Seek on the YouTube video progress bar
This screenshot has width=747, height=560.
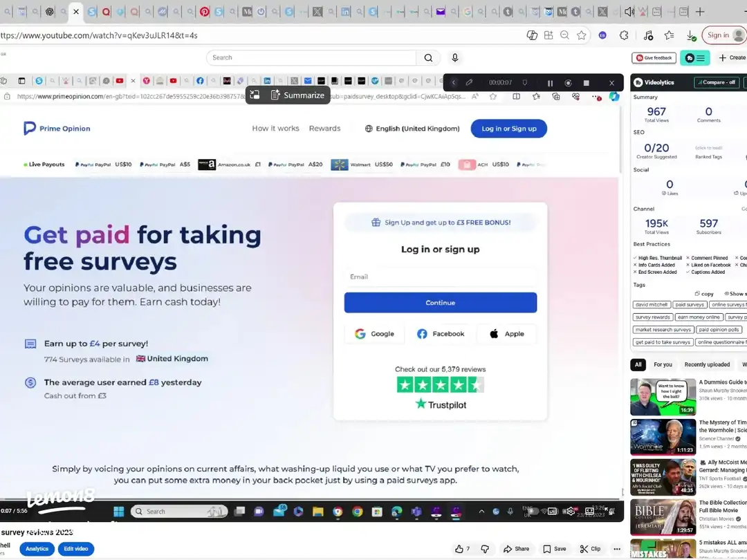click(310, 500)
